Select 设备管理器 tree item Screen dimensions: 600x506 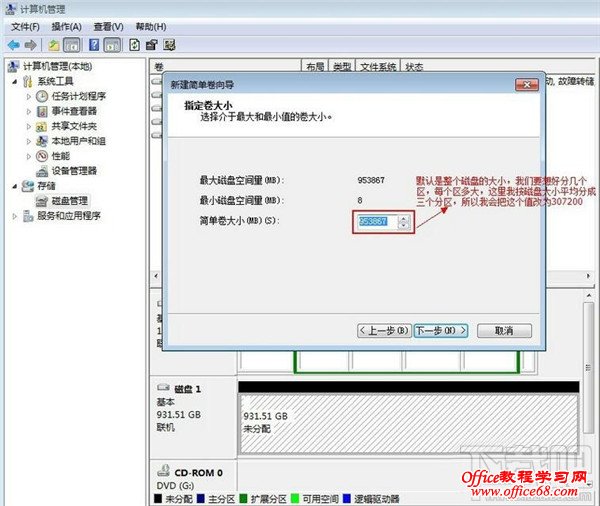(x=74, y=171)
